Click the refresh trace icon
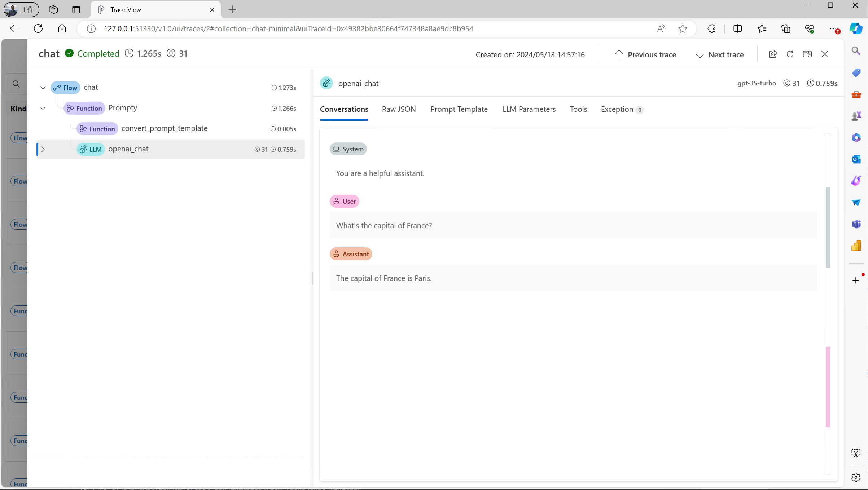868x490 pixels. tap(790, 54)
